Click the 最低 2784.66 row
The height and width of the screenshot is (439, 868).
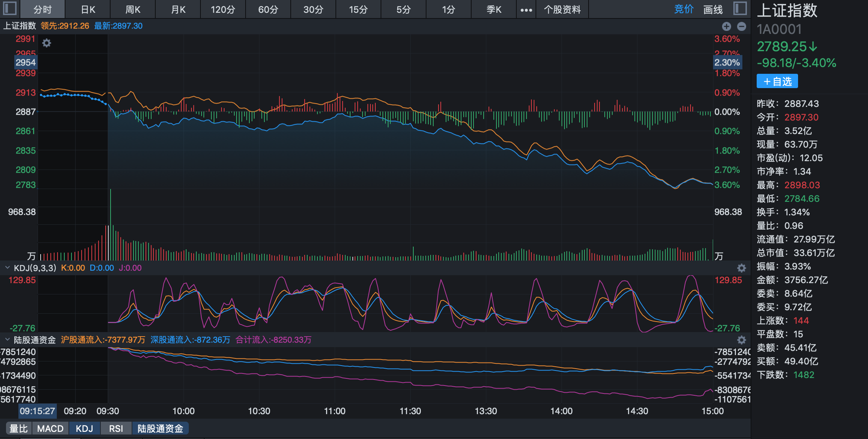pyautogui.click(x=788, y=198)
